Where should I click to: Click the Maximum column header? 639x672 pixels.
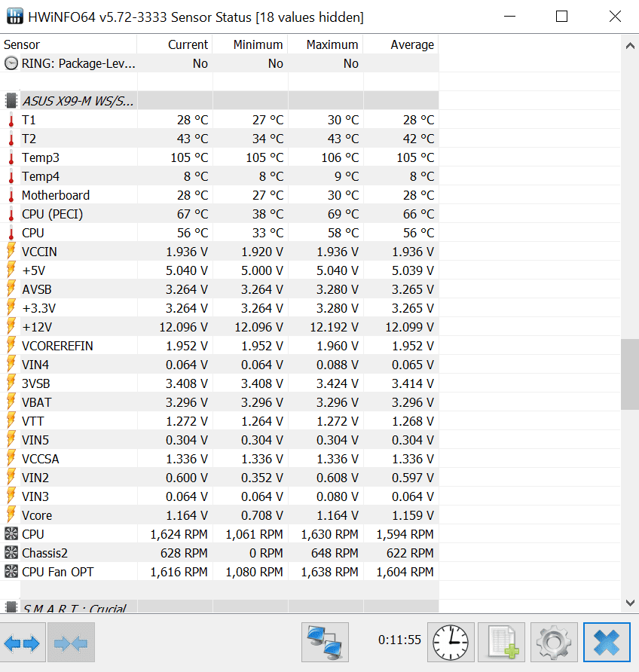click(x=326, y=44)
